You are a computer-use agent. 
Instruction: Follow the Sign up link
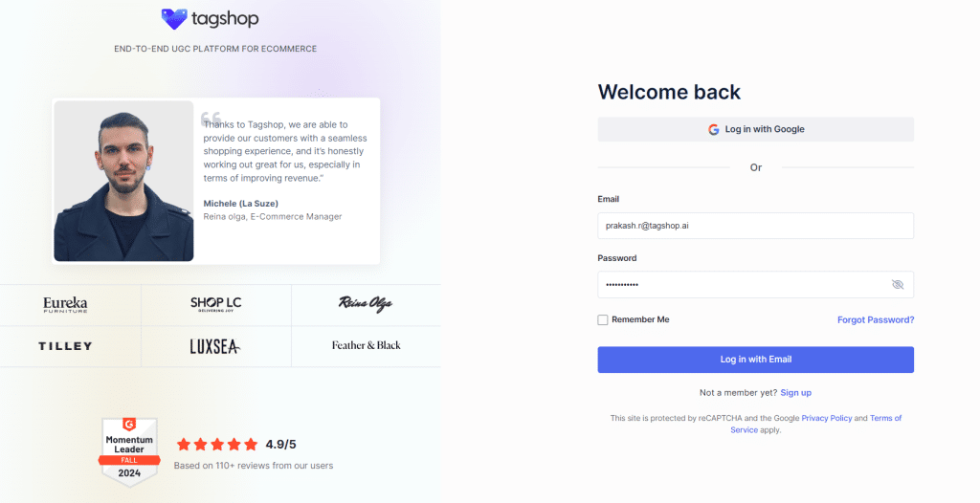tap(795, 393)
